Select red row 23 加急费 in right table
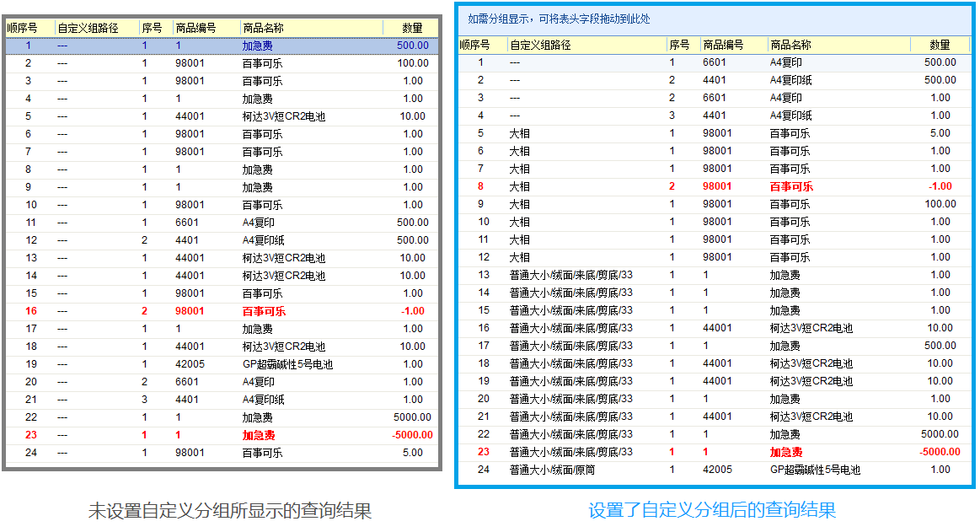This screenshot has height=532, width=980. tap(715, 451)
